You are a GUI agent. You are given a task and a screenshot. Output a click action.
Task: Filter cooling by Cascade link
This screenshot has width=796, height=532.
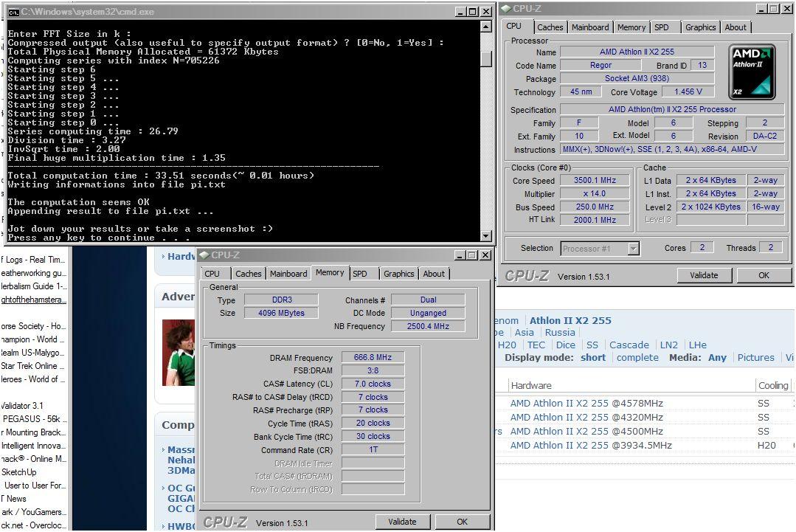click(629, 345)
